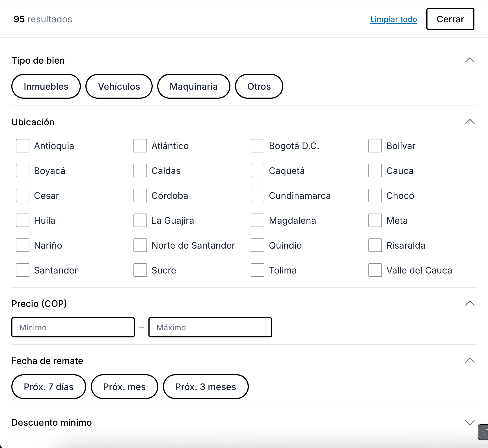Image resolution: width=488 pixels, height=448 pixels.
Task: Focus the Máximo price input
Action: tap(210, 327)
